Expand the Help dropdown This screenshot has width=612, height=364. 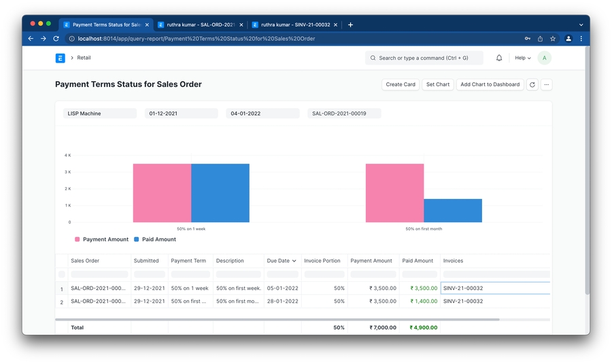[x=523, y=58]
